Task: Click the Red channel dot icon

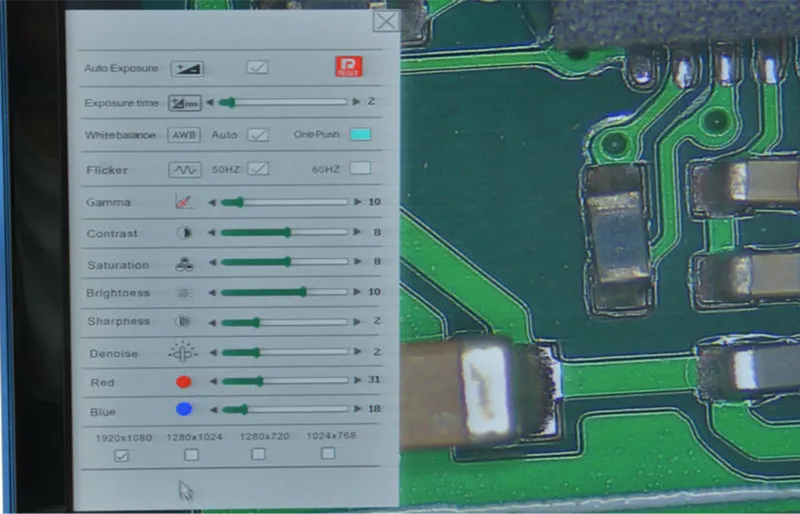Action: (184, 382)
